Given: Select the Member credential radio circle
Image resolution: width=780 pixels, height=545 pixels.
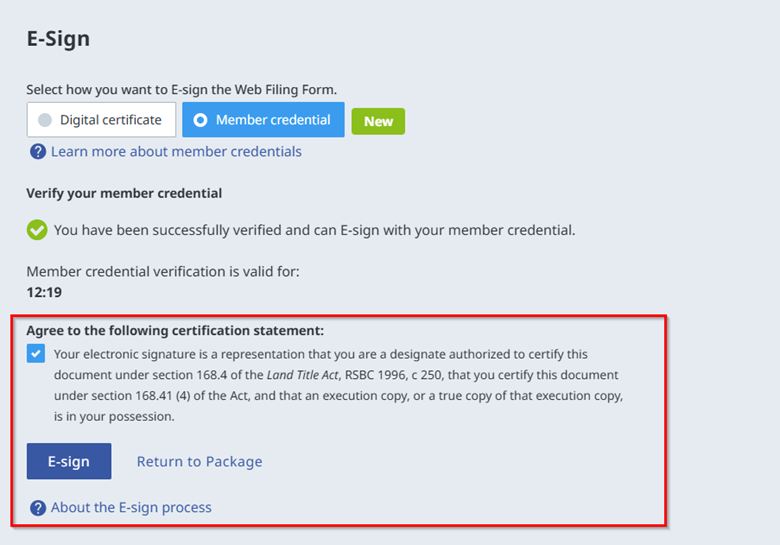Looking at the screenshot, I should point(200,120).
